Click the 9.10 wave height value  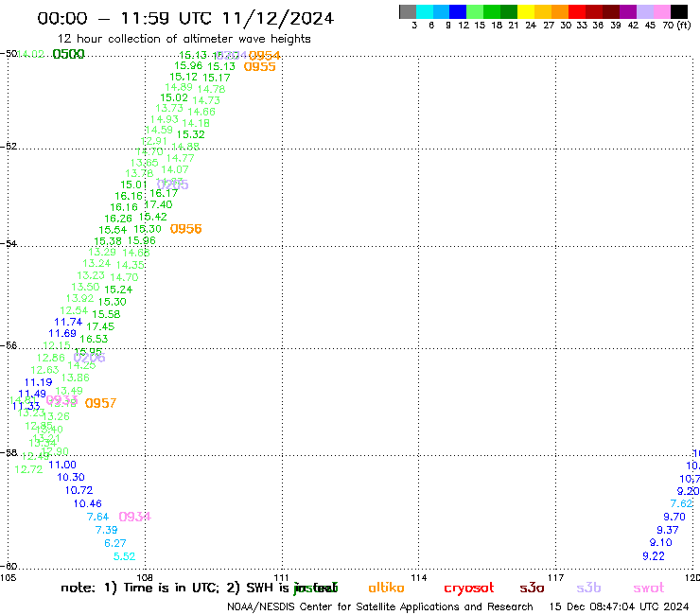coord(660,543)
